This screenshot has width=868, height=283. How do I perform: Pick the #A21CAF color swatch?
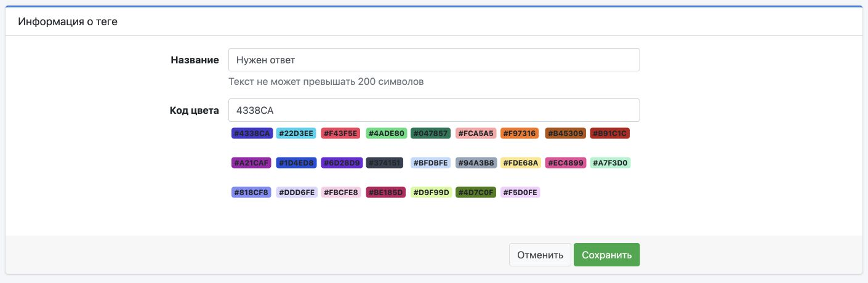252,163
